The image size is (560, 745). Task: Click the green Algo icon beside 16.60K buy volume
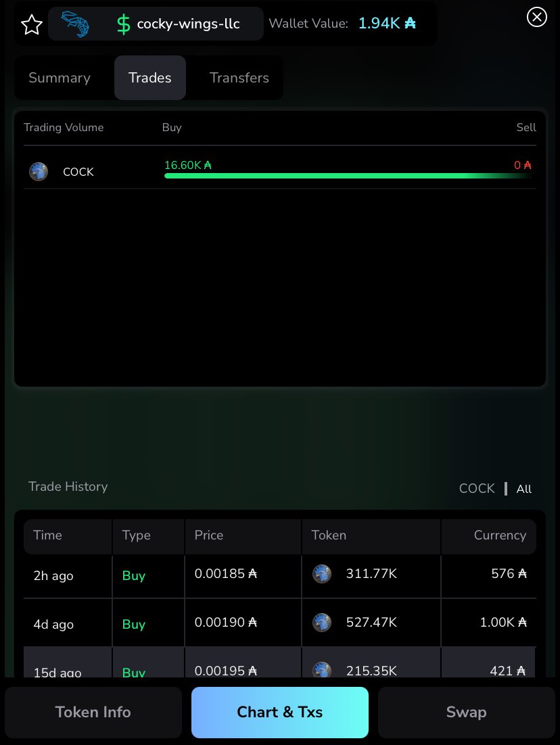pyautogui.click(x=207, y=164)
